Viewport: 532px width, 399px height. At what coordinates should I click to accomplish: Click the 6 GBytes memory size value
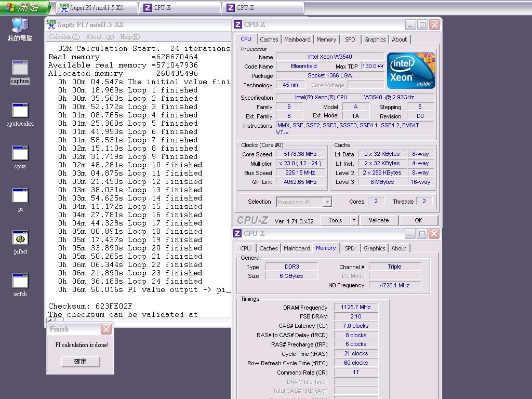click(291, 276)
